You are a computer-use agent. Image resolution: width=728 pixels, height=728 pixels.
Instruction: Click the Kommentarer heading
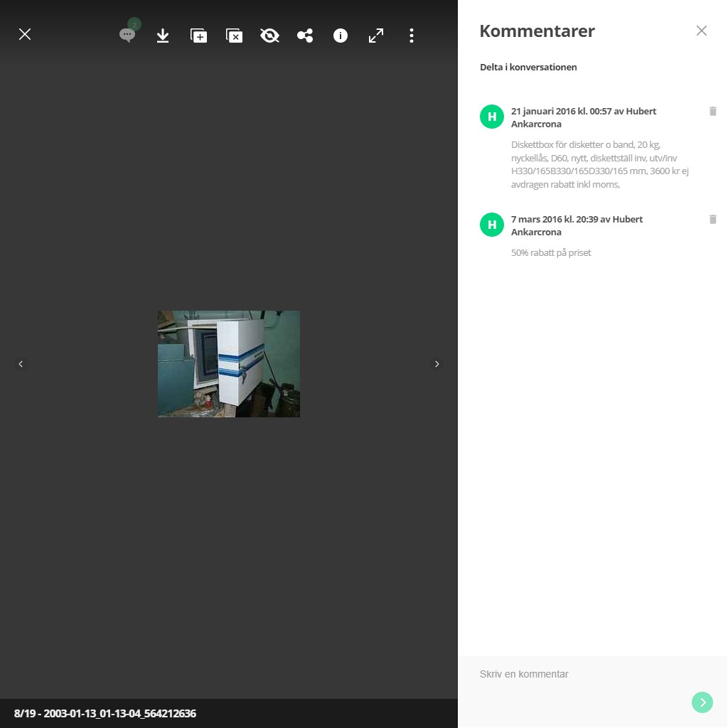point(537,31)
